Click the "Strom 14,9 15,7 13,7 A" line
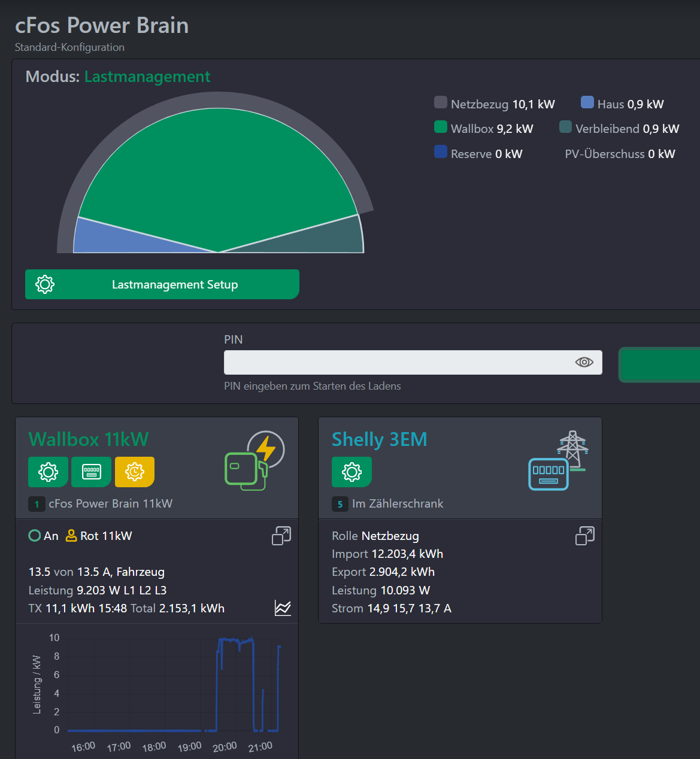Viewport: 700px width, 759px height. tap(392, 608)
